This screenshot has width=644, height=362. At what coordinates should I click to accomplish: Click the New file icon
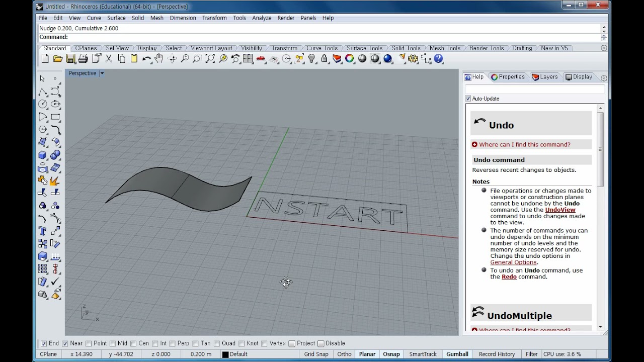coord(45,59)
